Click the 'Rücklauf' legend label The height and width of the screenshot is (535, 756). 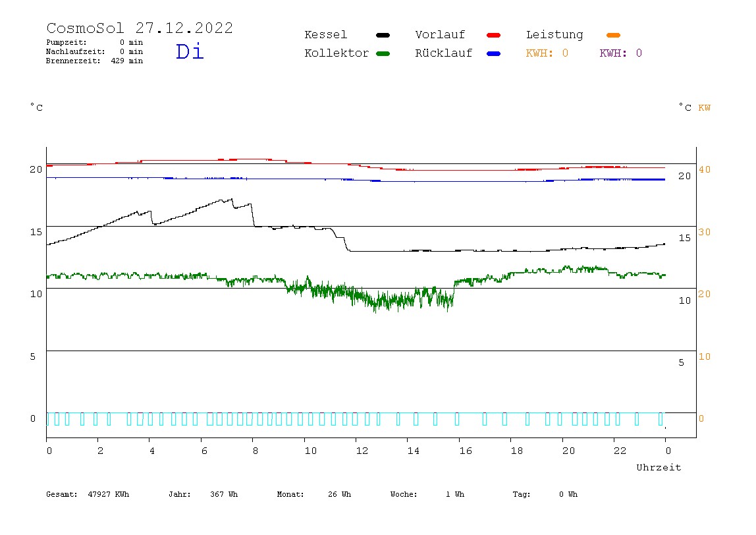(444, 53)
